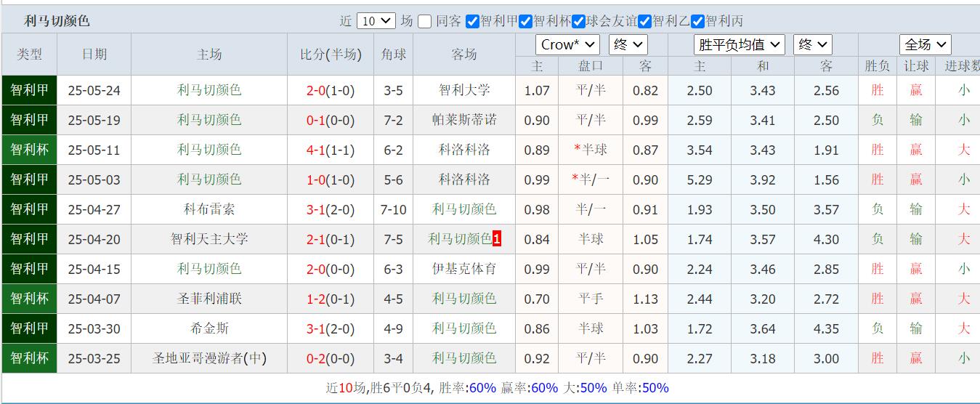Click the 4-1 score against 科洛科洛
The height and width of the screenshot is (404, 980).
click(316, 150)
